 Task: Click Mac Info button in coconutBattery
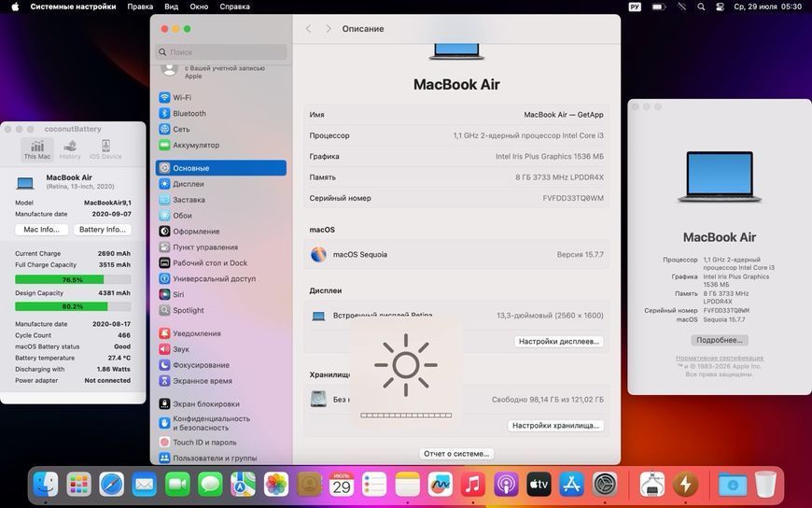41,230
